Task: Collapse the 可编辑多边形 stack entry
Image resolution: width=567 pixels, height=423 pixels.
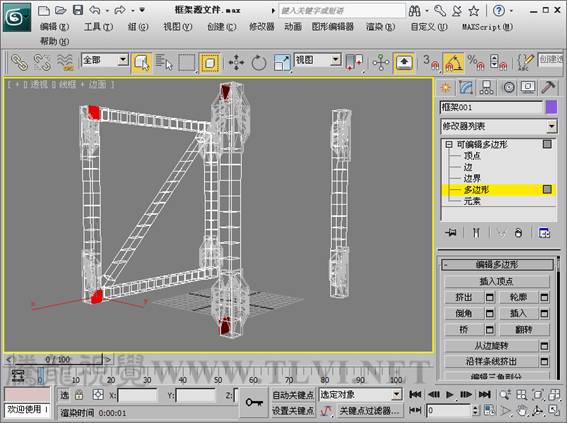Action: (x=449, y=145)
